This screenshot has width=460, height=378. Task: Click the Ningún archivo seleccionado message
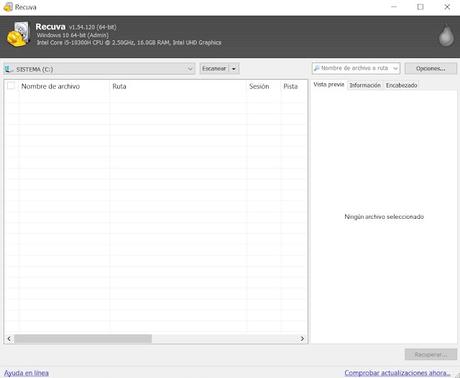pyautogui.click(x=384, y=217)
